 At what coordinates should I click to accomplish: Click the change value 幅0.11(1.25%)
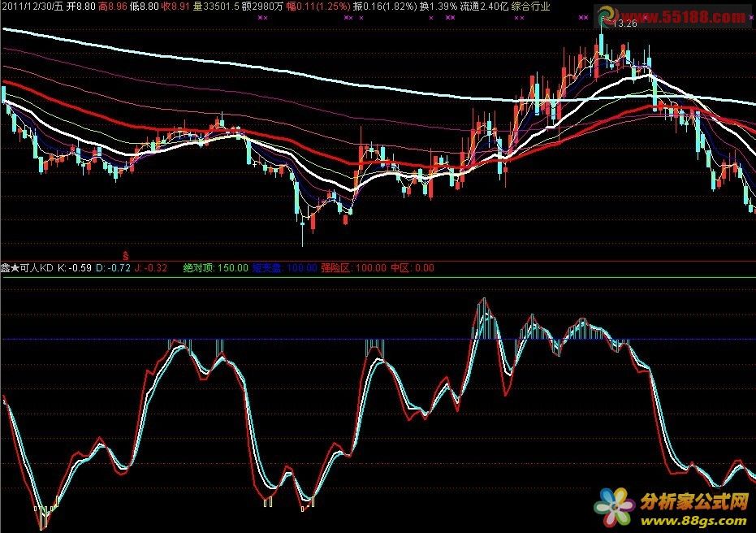tap(318, 6)
